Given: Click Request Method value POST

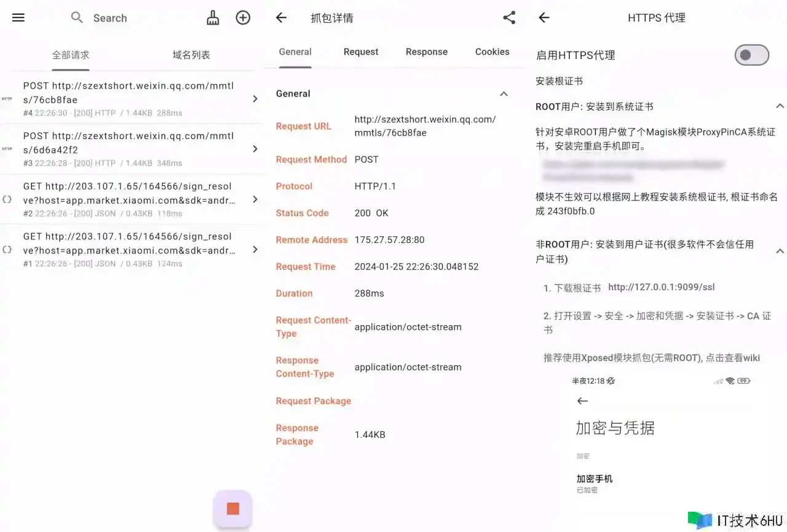Looking at the screenshot, I should (366, 159).
